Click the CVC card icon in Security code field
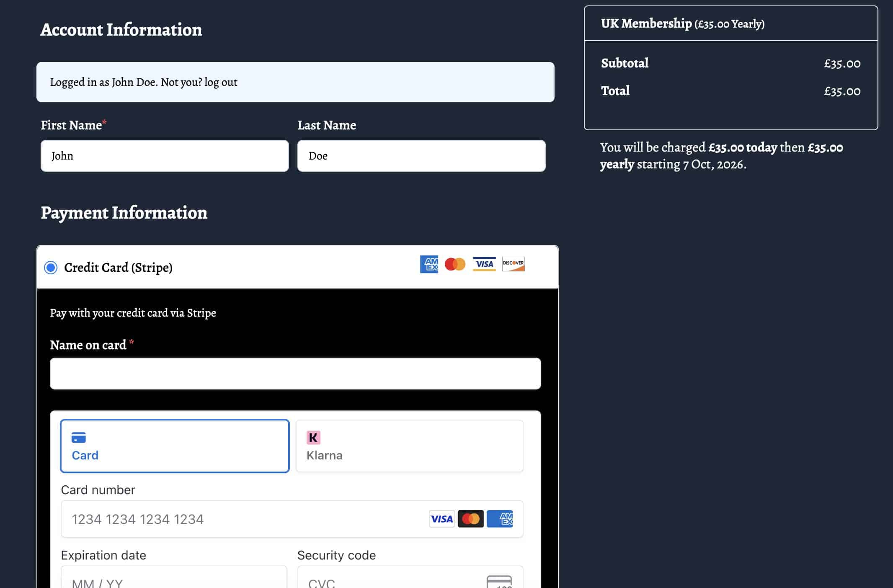This screenshot has height=588, width=893. [x=499, y=582]
